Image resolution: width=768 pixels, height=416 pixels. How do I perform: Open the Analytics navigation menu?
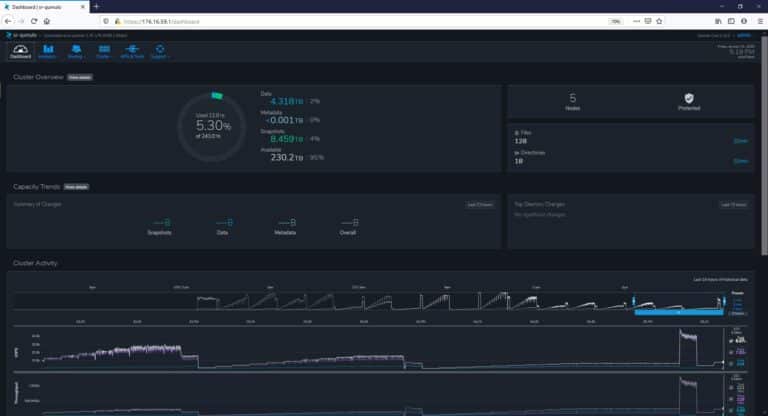coord(48,51)
